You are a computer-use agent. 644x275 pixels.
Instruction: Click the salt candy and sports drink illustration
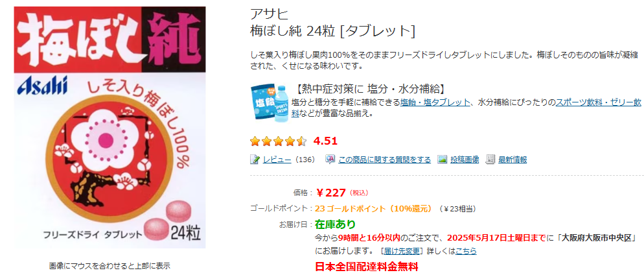point(269,102)
